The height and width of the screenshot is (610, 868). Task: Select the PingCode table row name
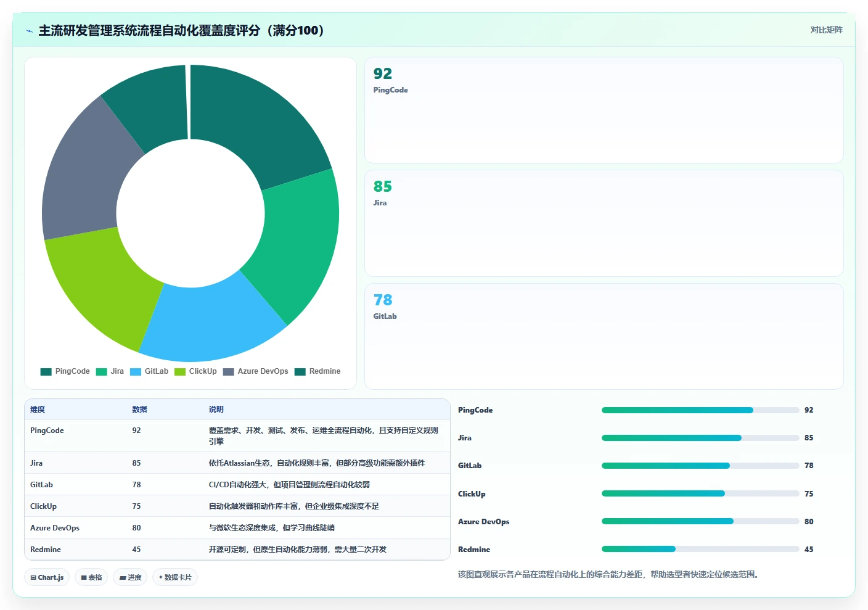coord(47,431)
